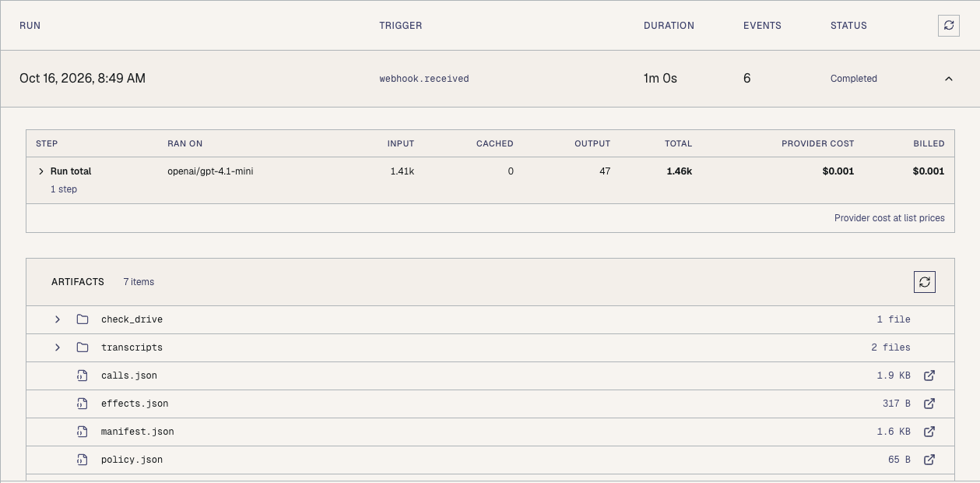This screenshot has height=483, width=980.
Task: Click the Completed status label
Action: click(854, 79)
